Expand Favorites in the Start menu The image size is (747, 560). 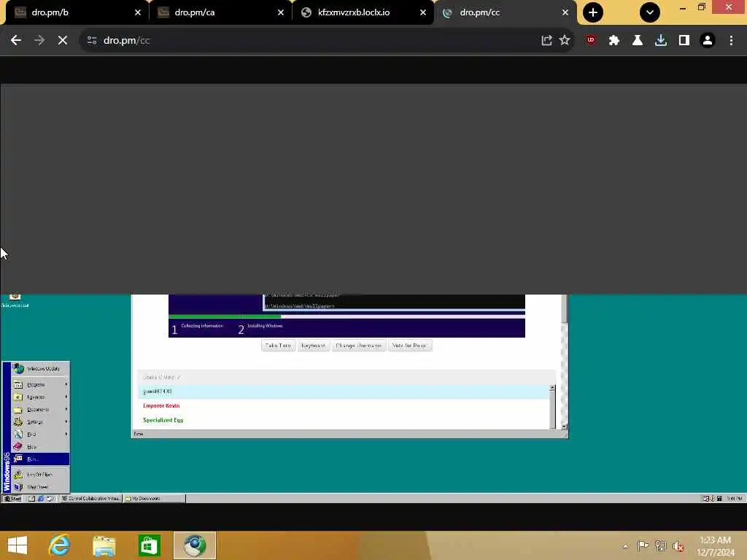point(41,397)
